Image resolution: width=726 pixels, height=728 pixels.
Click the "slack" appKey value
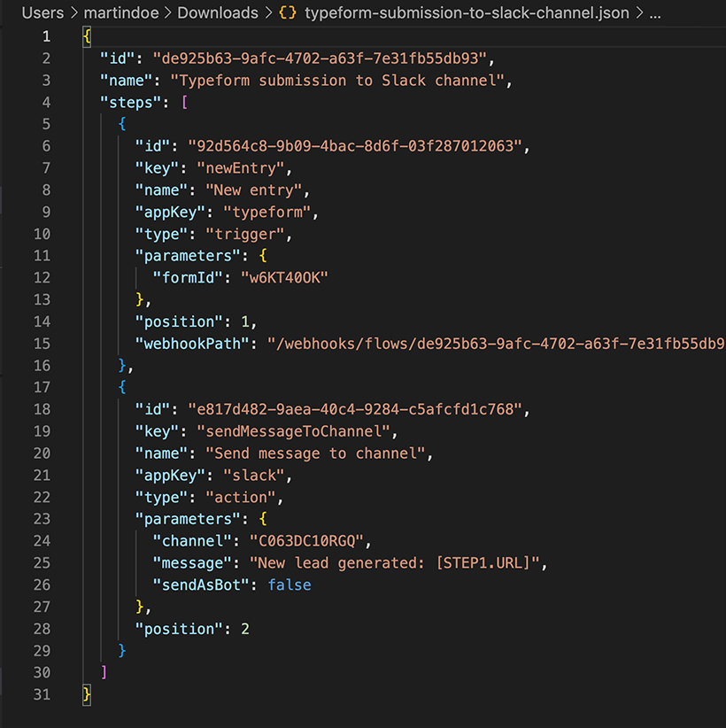(x=254, y=476)
